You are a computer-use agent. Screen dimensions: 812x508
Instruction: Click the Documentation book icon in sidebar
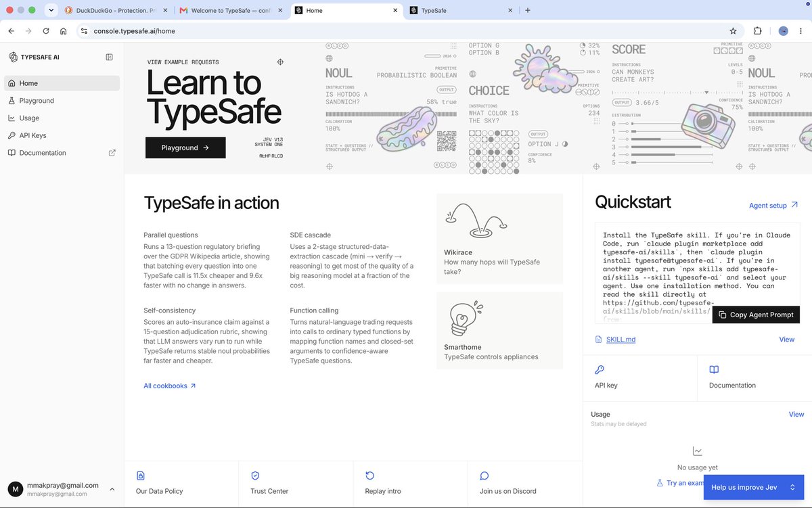coord(12,153)
